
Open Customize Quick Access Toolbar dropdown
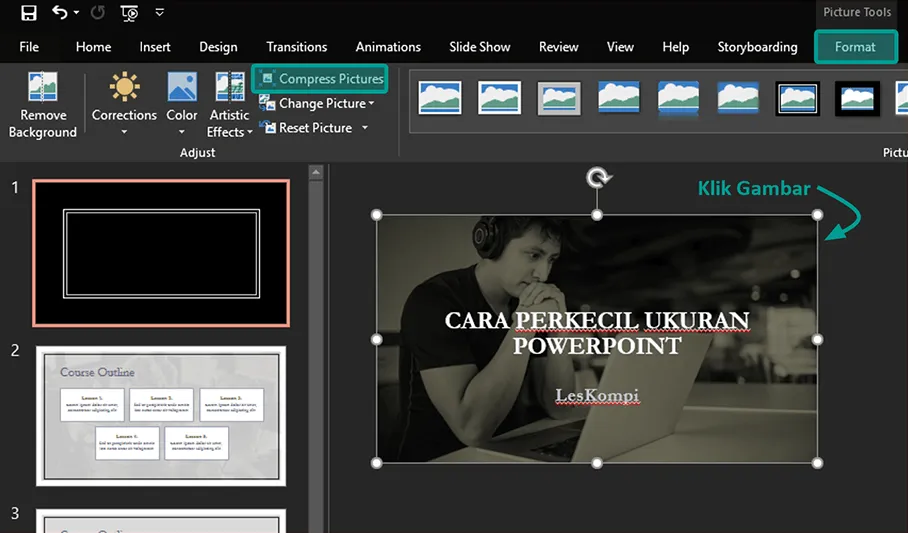[160, 12]
